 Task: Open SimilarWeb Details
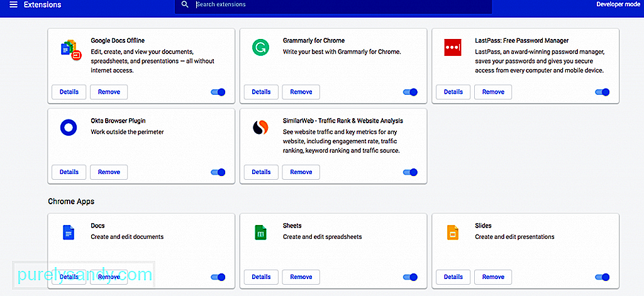pyautogui.click(x=261, y=172)
